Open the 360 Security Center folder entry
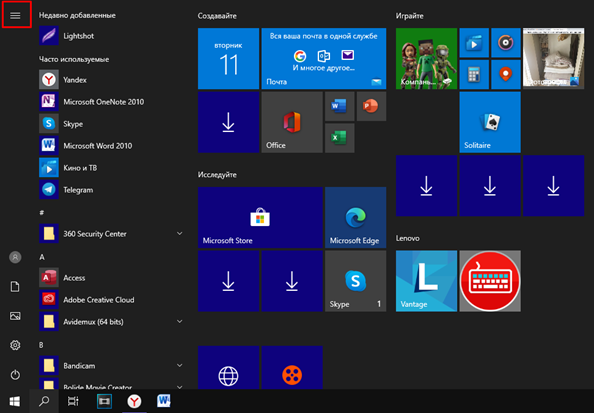This screenshot has height=413, width=594. click(111, 234)
